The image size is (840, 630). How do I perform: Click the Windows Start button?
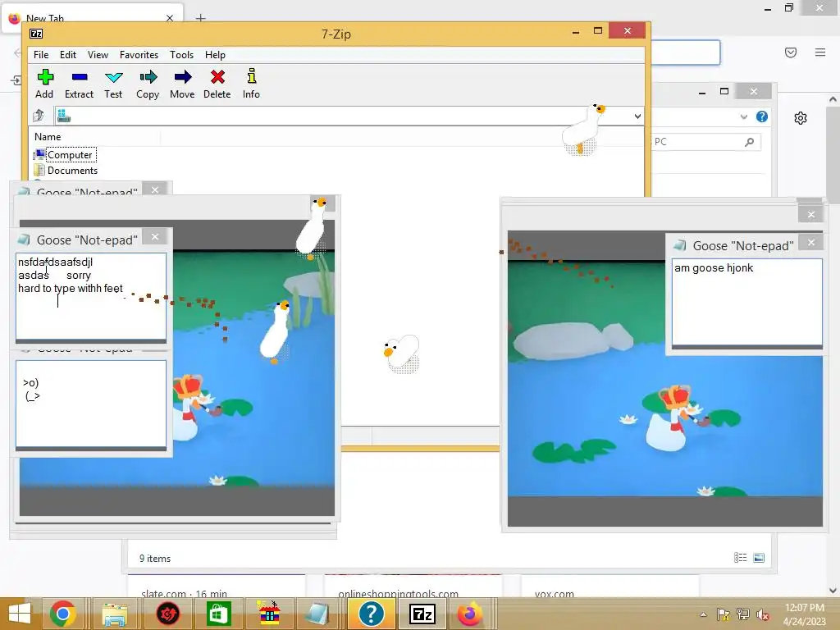point(20,614)
